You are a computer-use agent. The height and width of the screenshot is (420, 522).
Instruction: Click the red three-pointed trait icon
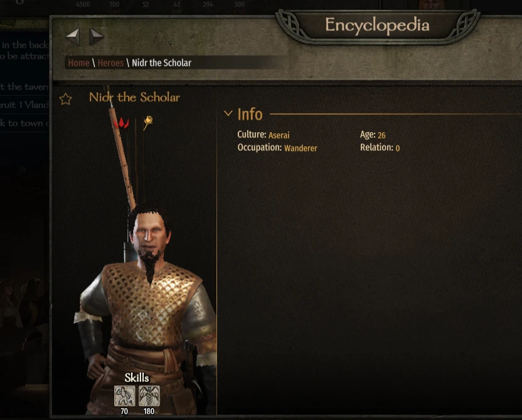121,123
